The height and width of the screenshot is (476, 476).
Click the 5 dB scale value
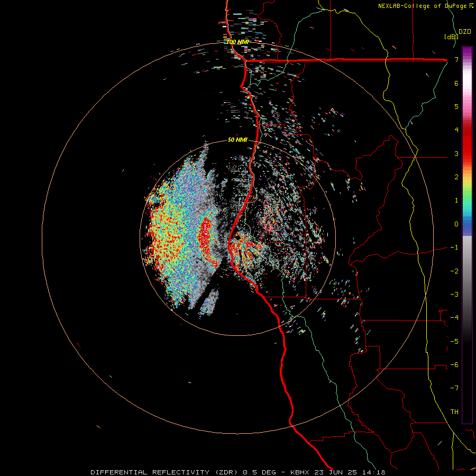(x=456, y=106)
